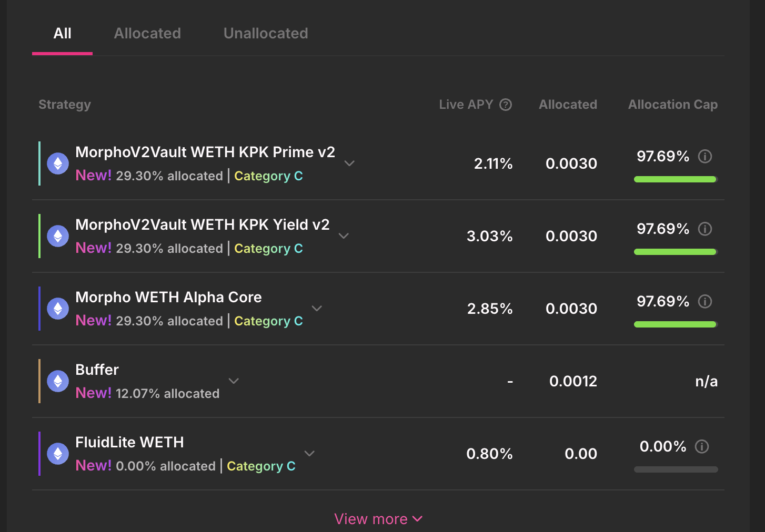The height and width of the screenshot is (532, 765).
Task: Expand MorphoV2Vault WETH KPK Yield v2 row chevron
Action: point(344,236)
